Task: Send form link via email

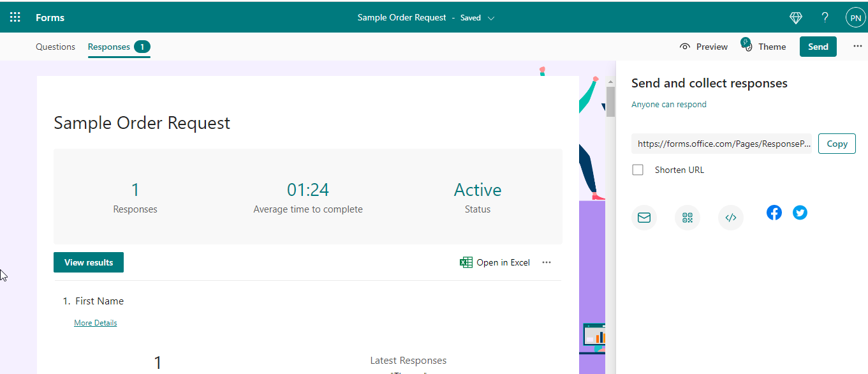Action: click(644, 217)
